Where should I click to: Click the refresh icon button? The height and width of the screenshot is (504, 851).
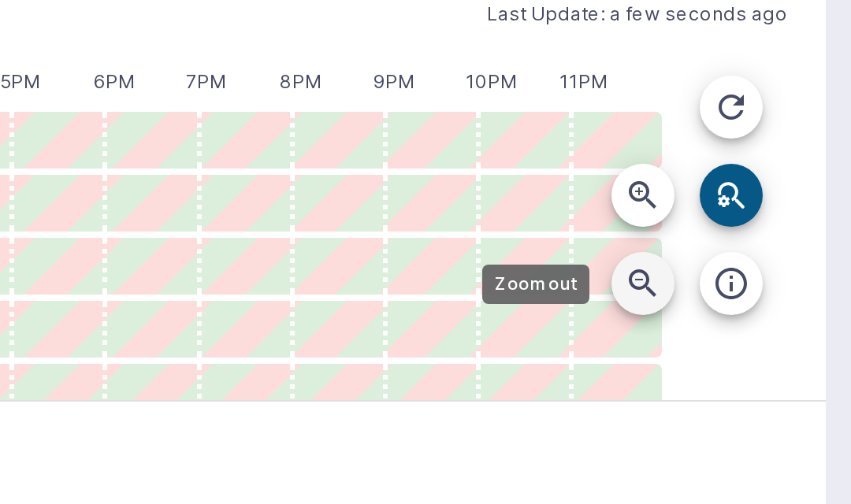[731, 107]
